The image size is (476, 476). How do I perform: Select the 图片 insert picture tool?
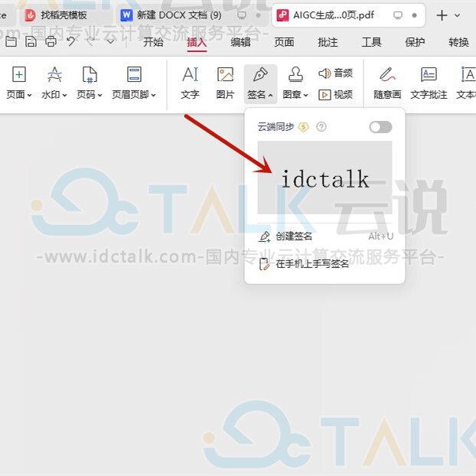coord(225,83)
